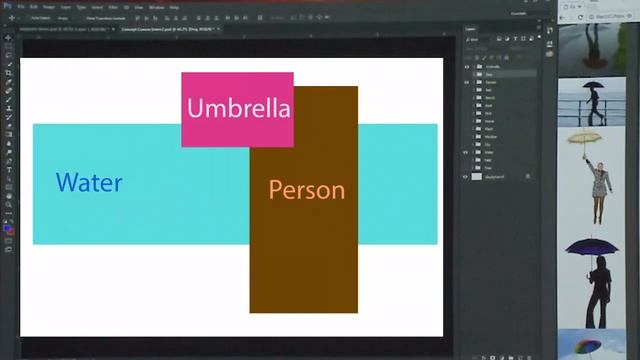Viewport: 640px width, 360px height.
Task: Select the Dodge tool
Action: point(8,152)
